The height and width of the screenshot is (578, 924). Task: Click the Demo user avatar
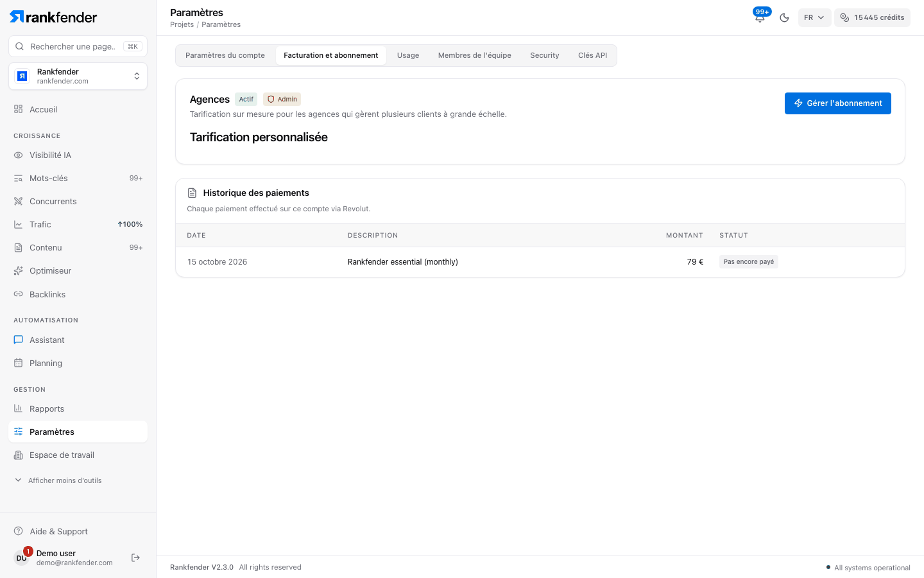pos(22,557)
